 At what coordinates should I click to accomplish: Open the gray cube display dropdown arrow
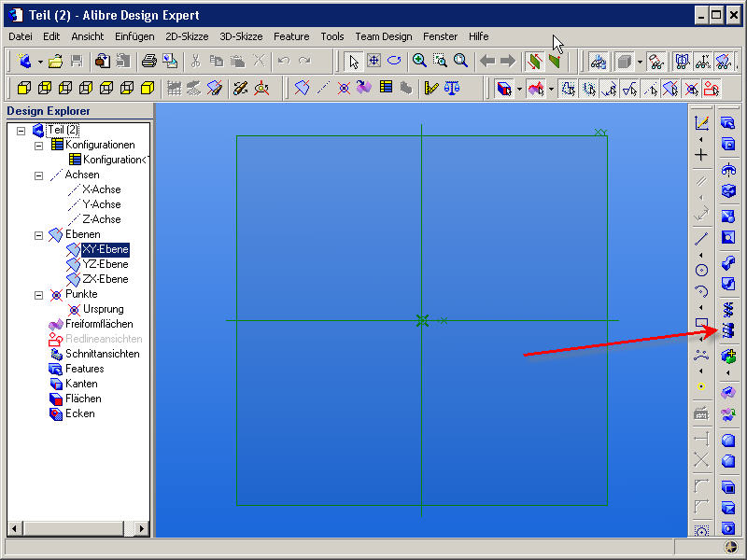click(640, 62)
